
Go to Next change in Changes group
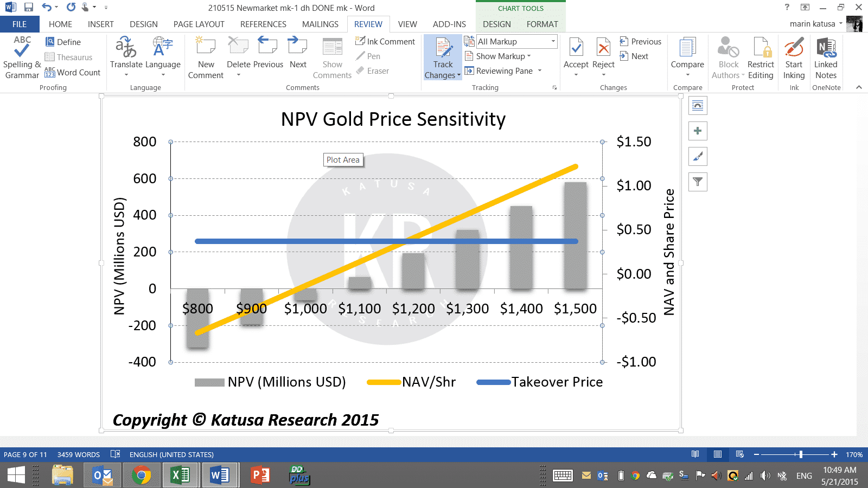634,56
